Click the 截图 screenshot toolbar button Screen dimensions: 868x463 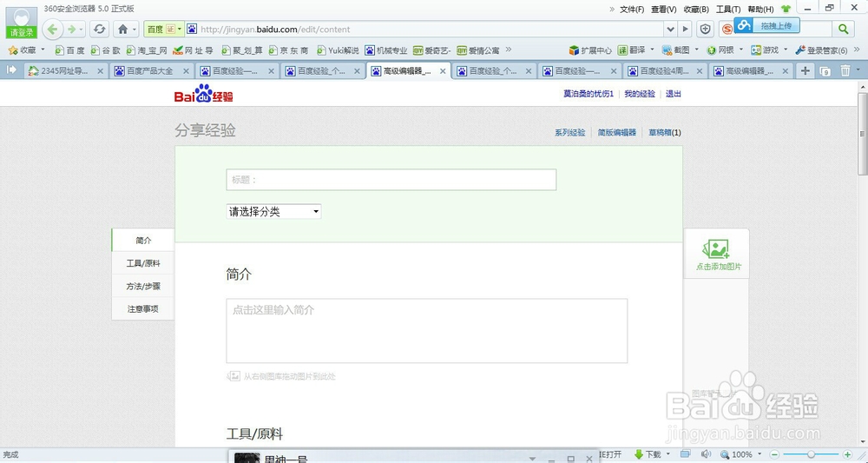click(676, 50)
